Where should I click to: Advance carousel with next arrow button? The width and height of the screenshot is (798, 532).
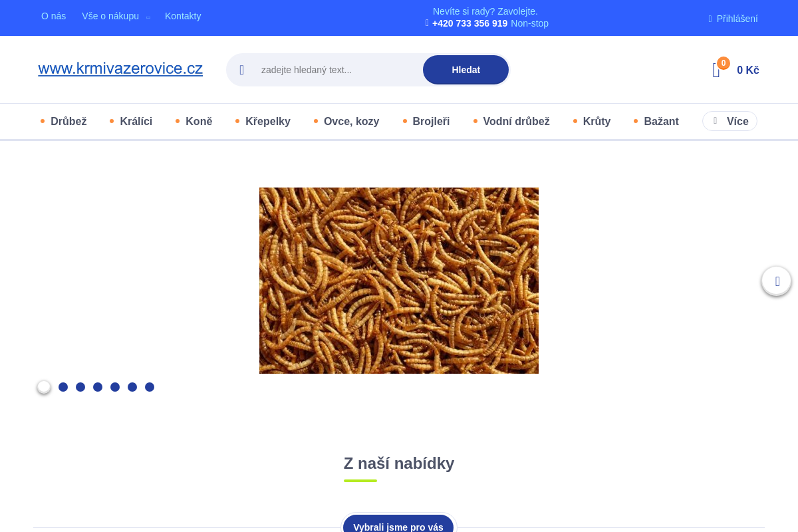point(776,281)
